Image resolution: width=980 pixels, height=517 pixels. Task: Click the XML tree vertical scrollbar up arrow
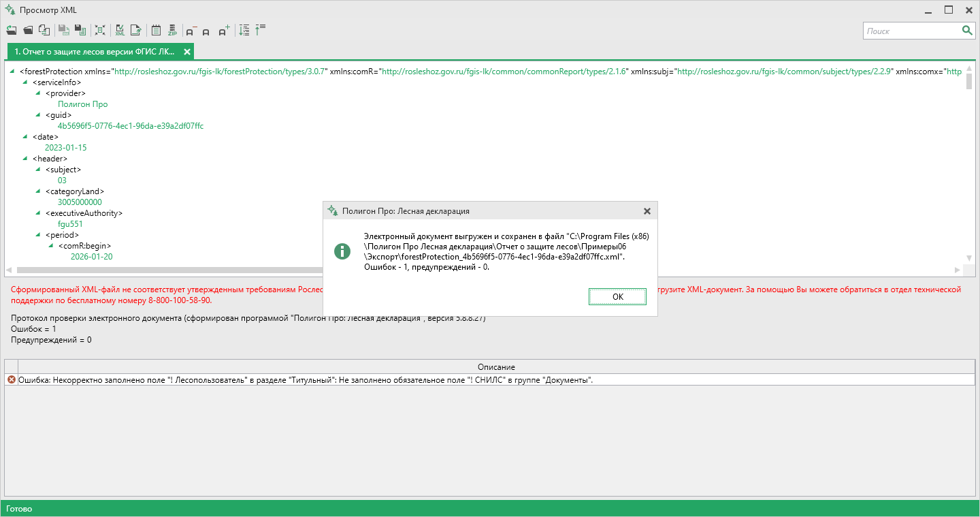969,69
